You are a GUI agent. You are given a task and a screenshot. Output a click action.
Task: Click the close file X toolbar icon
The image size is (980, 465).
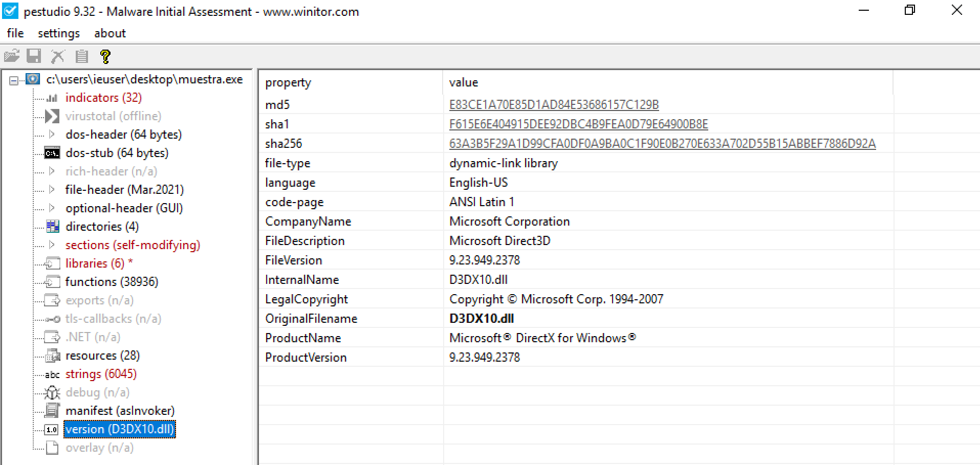tap(58, 56)
